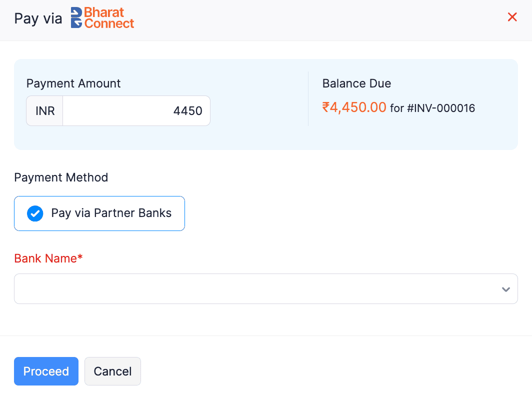
Task: Click the Pay via title text
Action: coord(38,18)
